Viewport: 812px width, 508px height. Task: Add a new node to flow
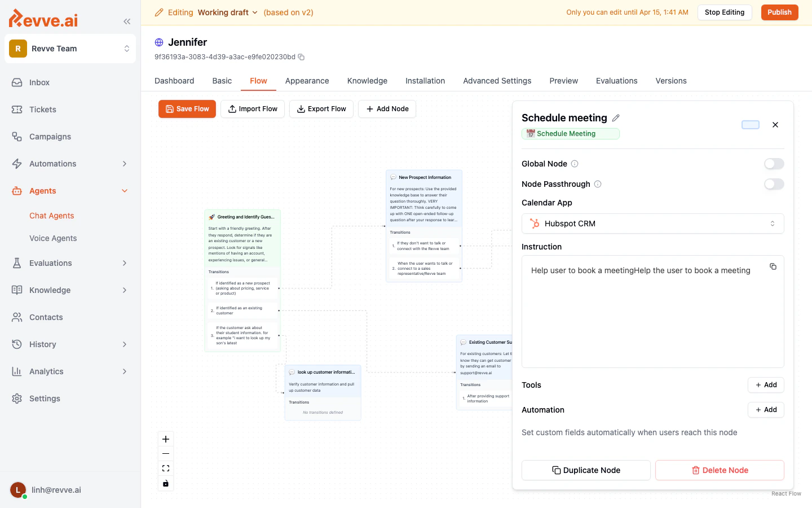click(x=387, y=109)
